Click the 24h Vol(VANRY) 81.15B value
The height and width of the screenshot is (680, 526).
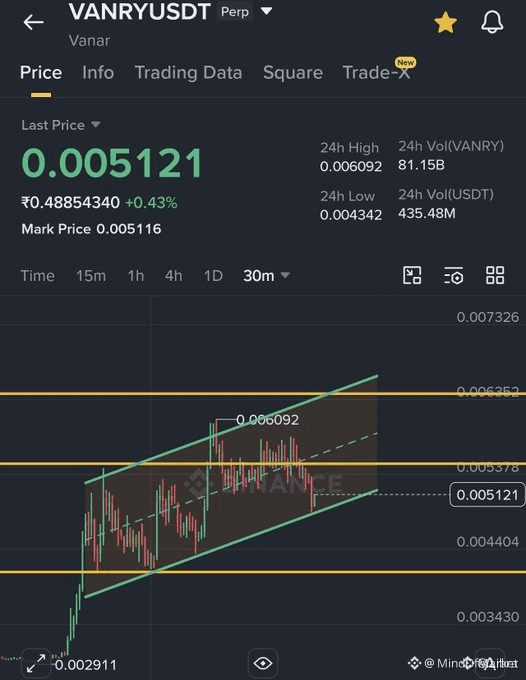[x=421, y=165]
